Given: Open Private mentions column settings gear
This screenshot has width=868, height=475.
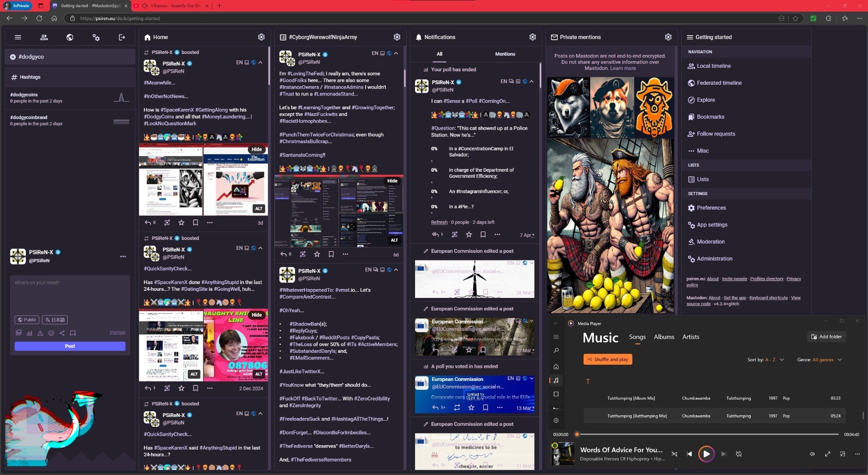Looking at the screenshot, I should click(x=668, y=37).
